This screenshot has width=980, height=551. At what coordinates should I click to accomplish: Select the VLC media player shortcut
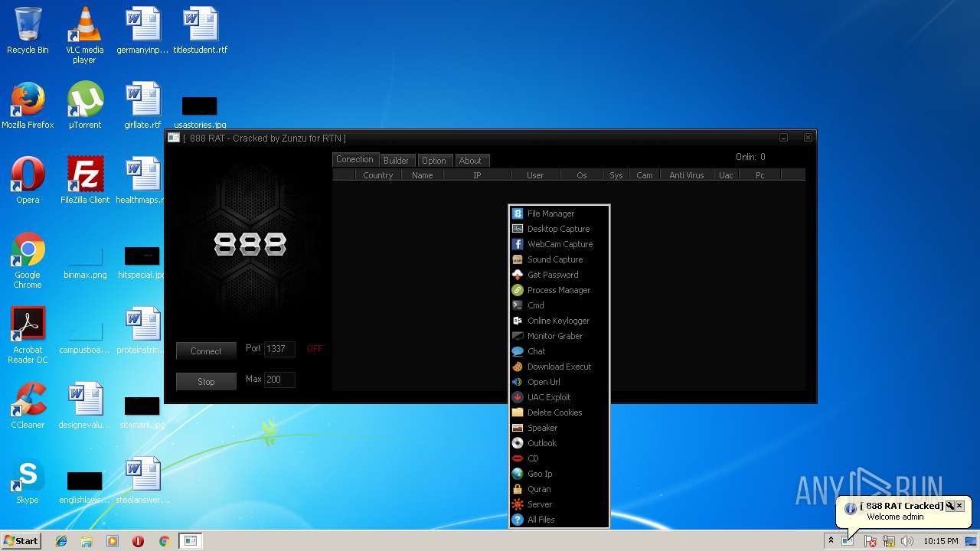[84, 35]
